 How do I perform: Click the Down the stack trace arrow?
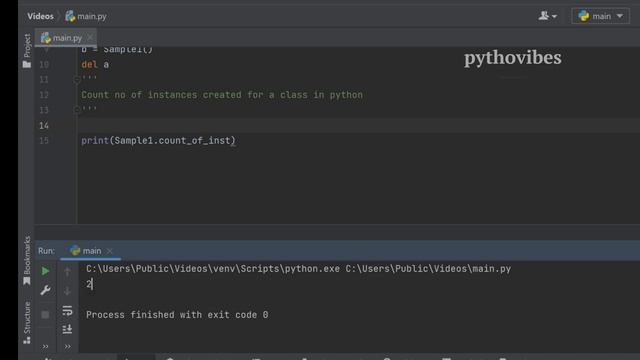click(x=67, y=291)
